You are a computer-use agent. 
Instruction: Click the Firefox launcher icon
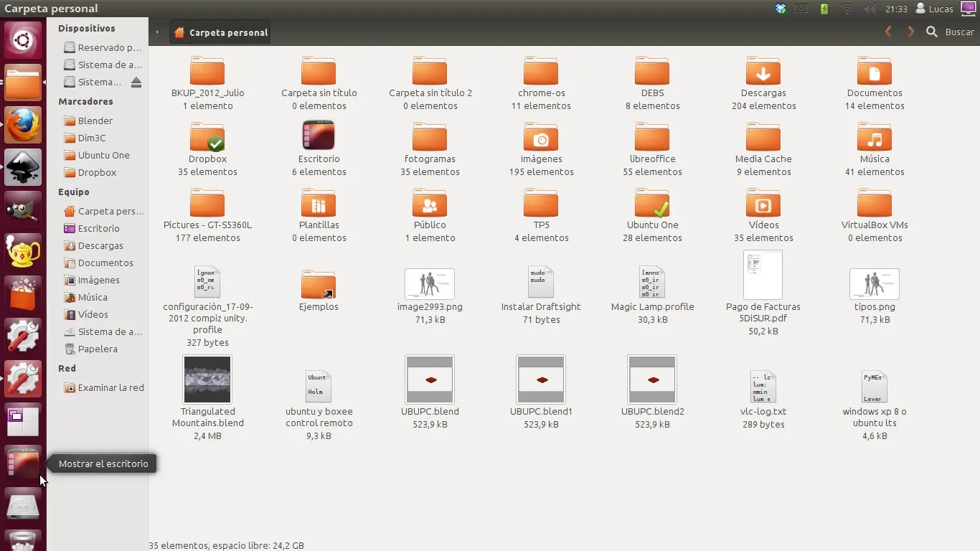[x=23, y=125]
